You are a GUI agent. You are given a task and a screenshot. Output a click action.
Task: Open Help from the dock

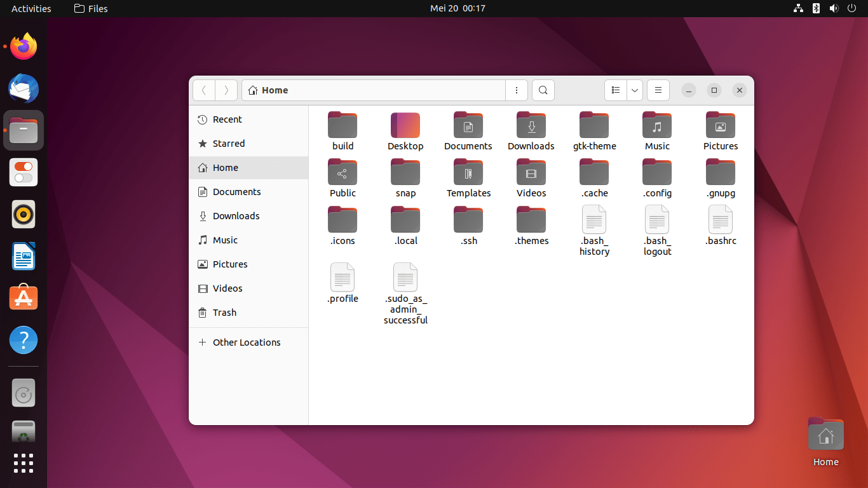pyautogui.click(x=24, y=340)
